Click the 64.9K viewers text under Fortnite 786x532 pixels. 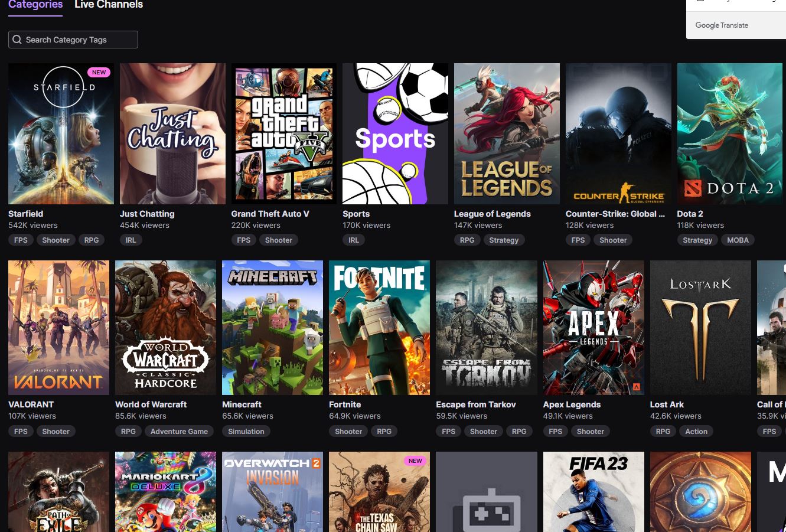[x=355, y=416]
